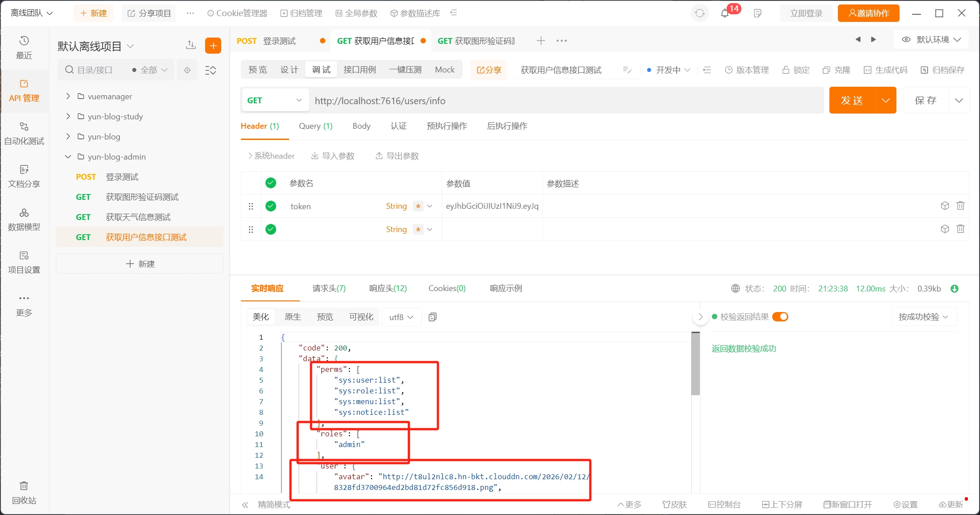Download response via green download icon
This screenshot has width=980, height=515.
(955, 289)
